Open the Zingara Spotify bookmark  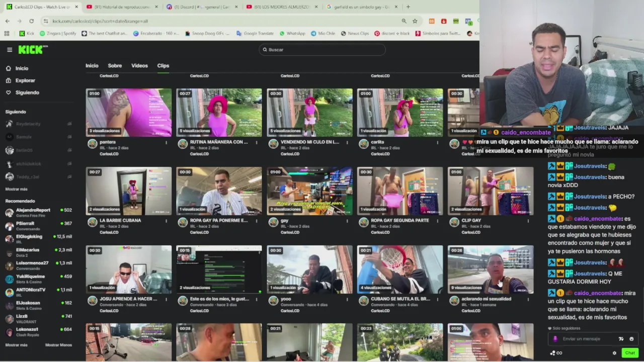coord(58,33)
